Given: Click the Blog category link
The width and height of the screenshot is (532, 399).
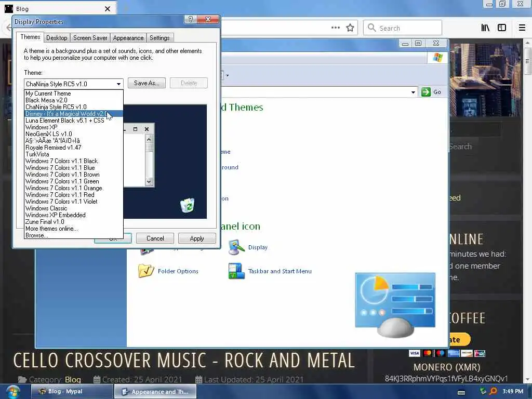Looking at the screenshot, I should (x=73, y=379).
